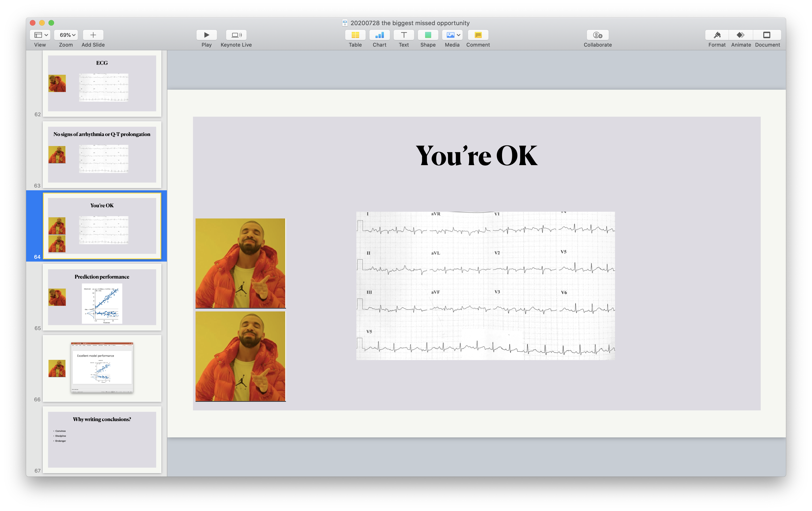Click the Add Slide button
The height and width of the screenshot is (511, 812).
pyautogui.click(x=93, y=35)
